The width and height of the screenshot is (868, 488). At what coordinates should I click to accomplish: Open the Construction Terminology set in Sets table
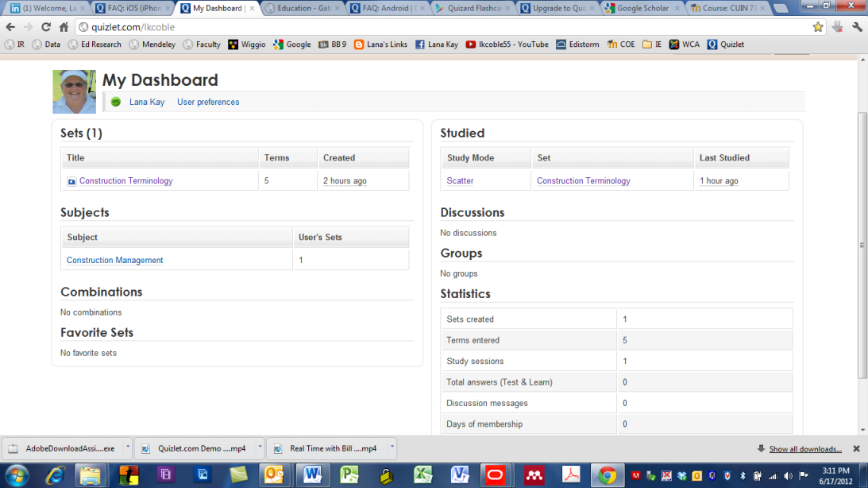(125, 180)
